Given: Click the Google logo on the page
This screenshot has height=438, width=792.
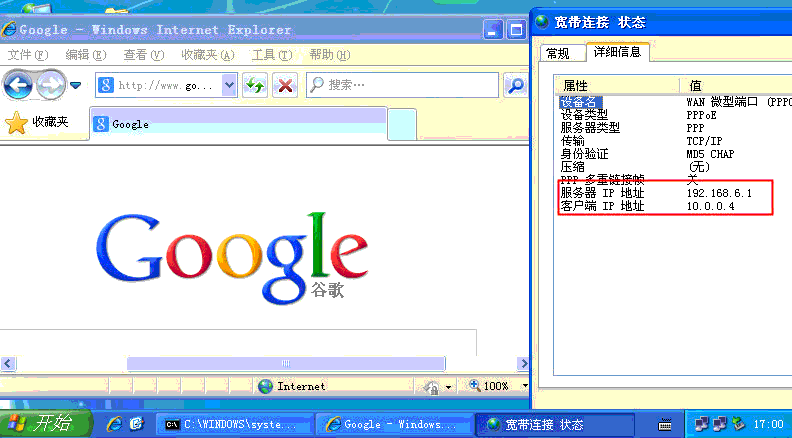Looking at the screenshot, I should coord(232,257).
